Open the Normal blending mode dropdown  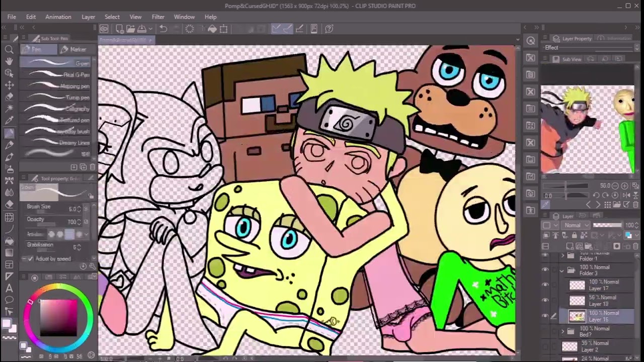(576, 225)
